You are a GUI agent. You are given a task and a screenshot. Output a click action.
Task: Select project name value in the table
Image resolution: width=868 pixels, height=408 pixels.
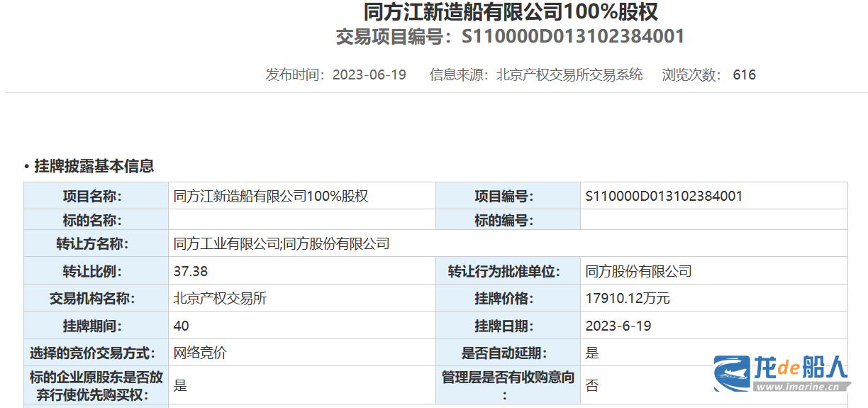tap(271, 196)
